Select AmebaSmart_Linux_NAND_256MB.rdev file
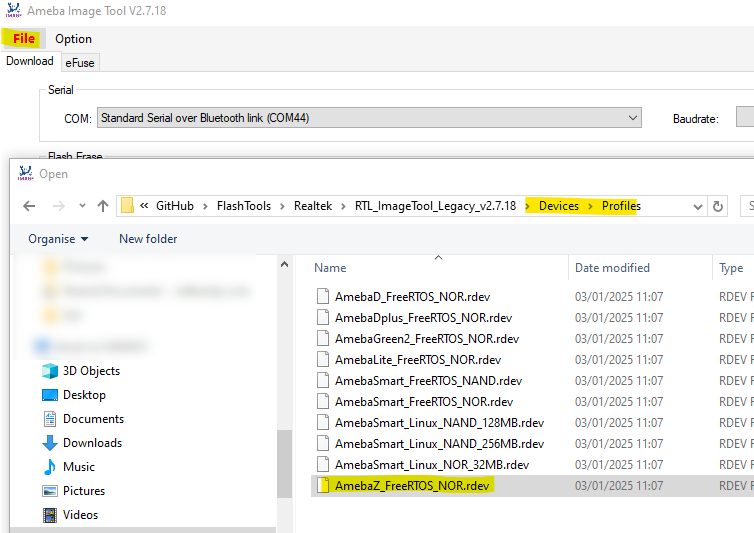This screenshot has height=533, width=754. pyautogui.click(x=439, y=444)
